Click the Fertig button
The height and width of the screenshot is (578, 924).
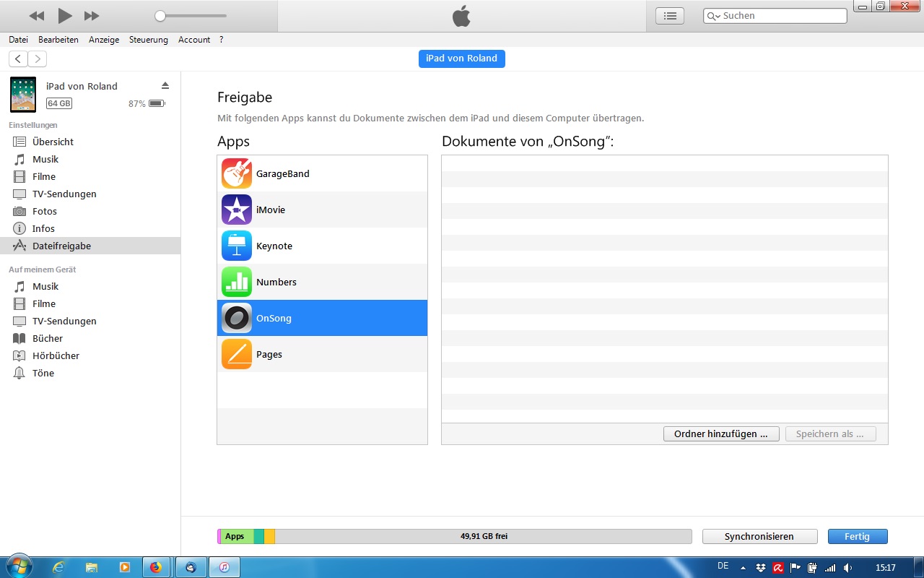[x=858, y=537]
